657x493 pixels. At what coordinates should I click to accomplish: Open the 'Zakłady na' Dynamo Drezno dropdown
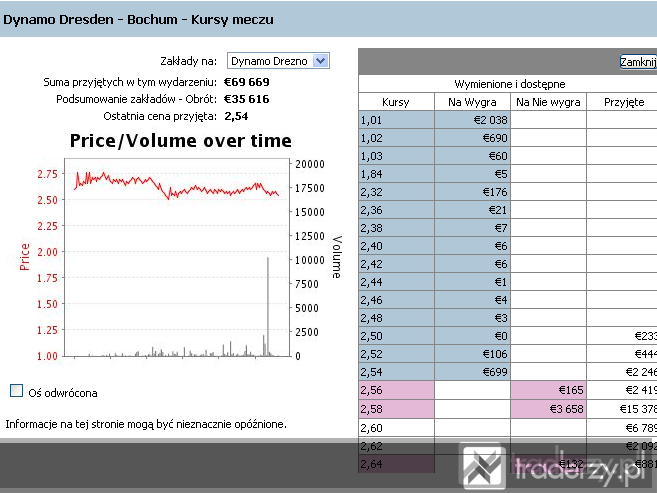click(278, 61)
